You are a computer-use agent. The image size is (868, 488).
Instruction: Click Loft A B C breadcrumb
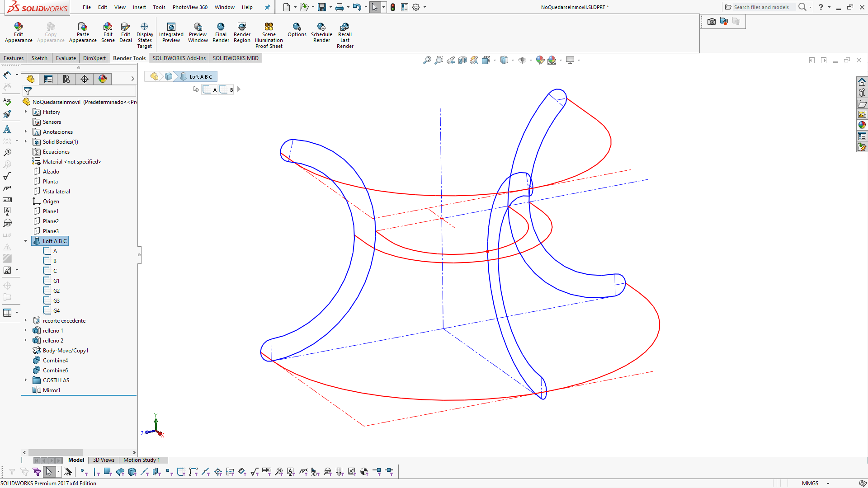tap(196, 76)
